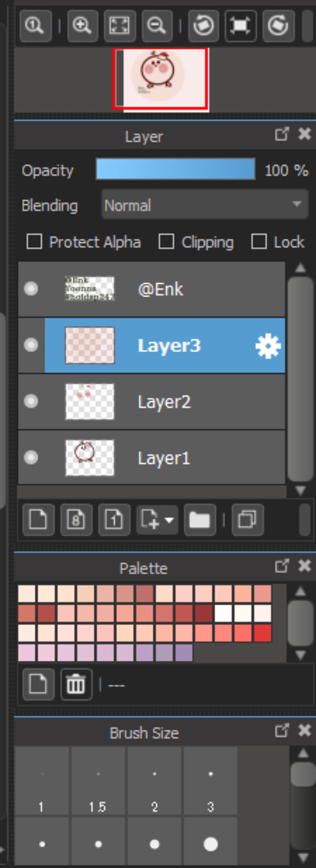Click the zoom in magnifier icon
Screen dimensions: 316x868
82,26
